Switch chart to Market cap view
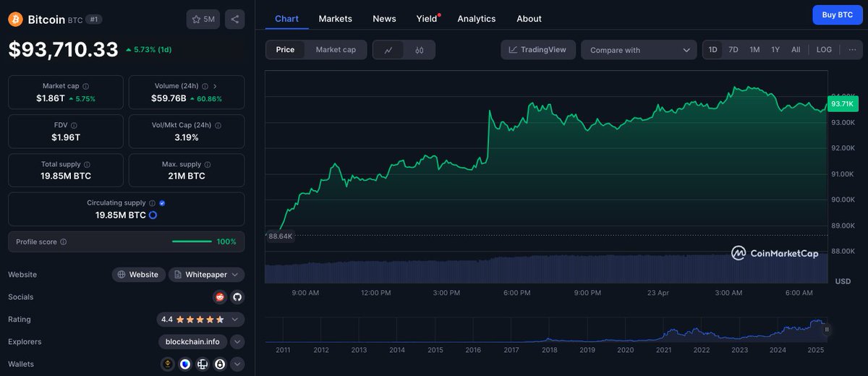 [336, 50]
